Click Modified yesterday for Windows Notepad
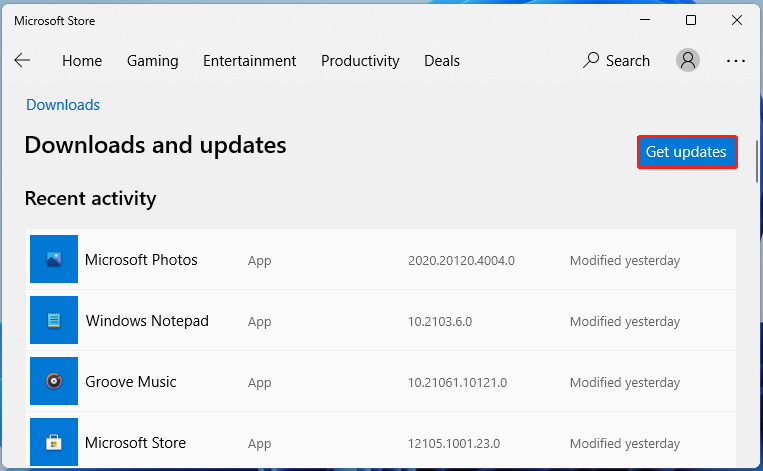763x471 pixels. [x=625, y=322]
